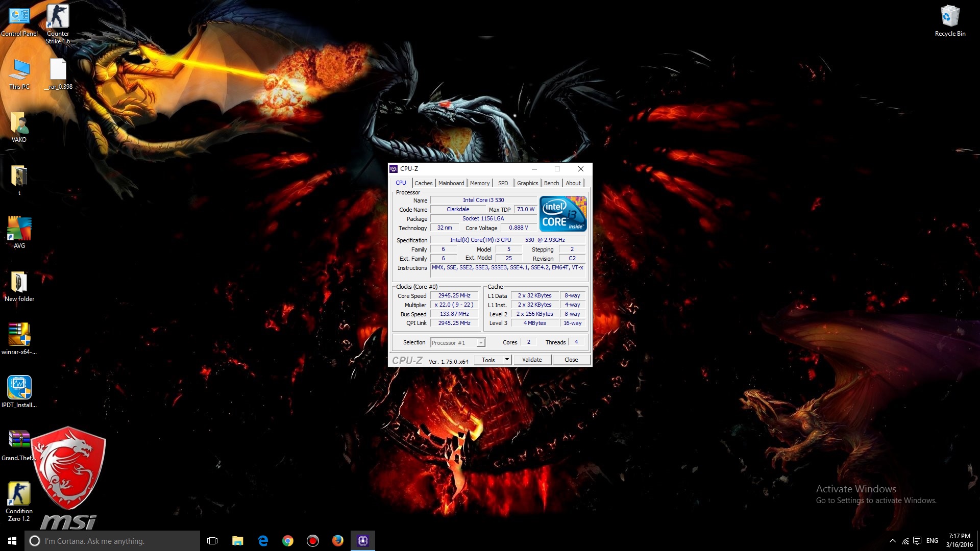Image resolution: width=980 pixels, height=551 pixels.
Task: Open Microsoft Edge from the taskbar
Action: point(263,541)
